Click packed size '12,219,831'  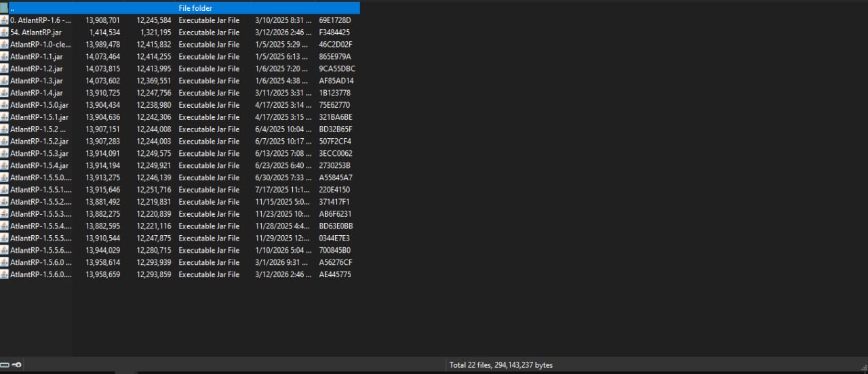(x=154, y=202)
